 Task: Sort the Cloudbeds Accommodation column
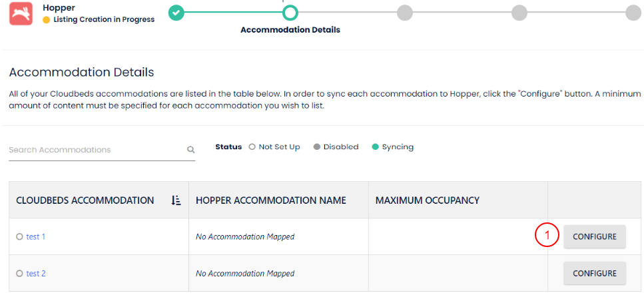click(176, 200)
